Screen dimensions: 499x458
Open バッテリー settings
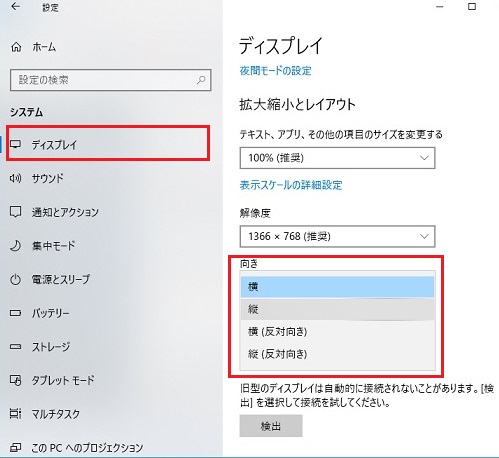(x=50, y=313)
